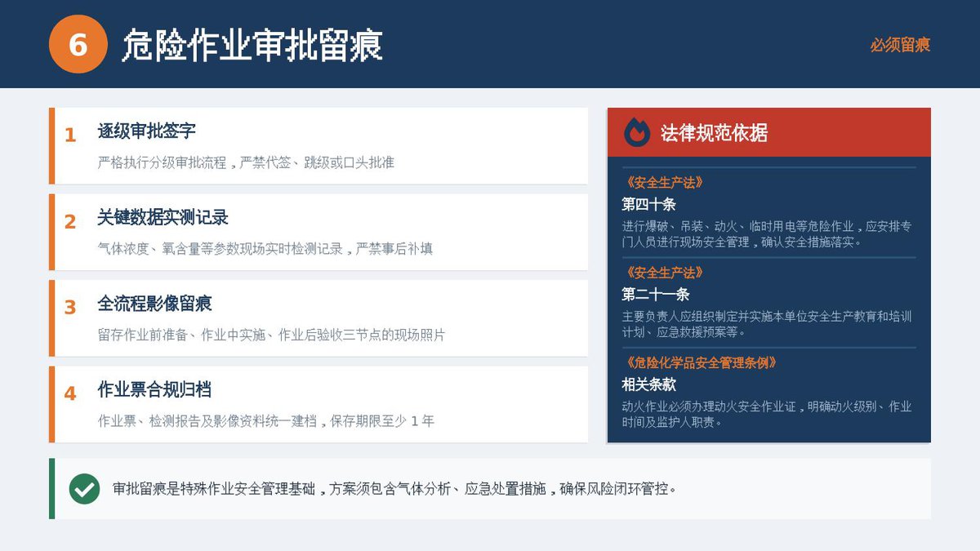Click the 第二十一条 heading
This screenshot has width=980, height=551.
click(x=656, y=294)
